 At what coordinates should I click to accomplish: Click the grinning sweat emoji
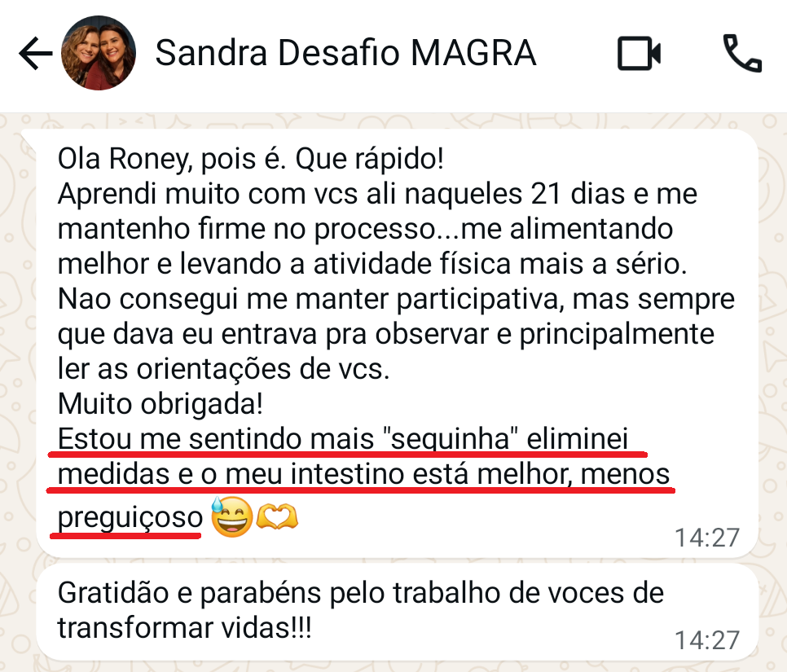[x=231, y=519]
